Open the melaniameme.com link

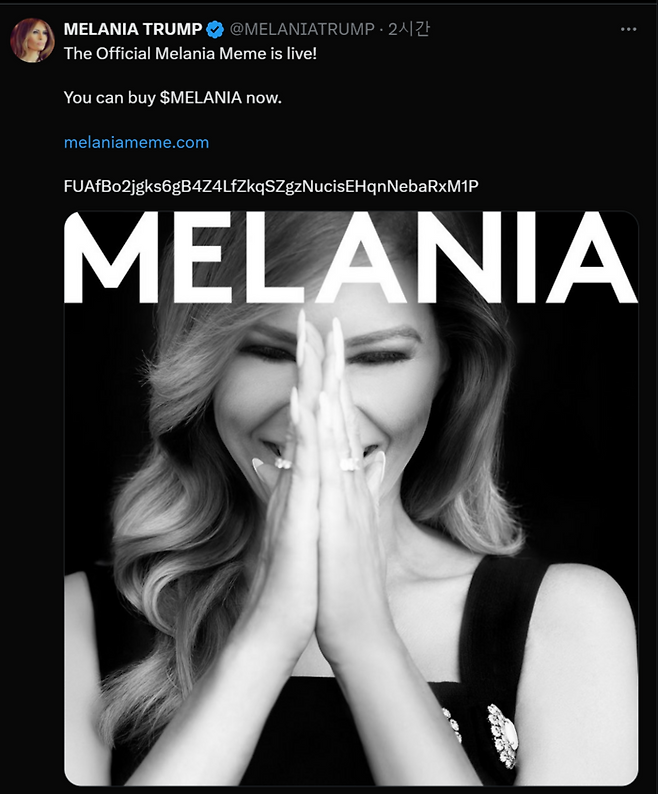(136, 142)
